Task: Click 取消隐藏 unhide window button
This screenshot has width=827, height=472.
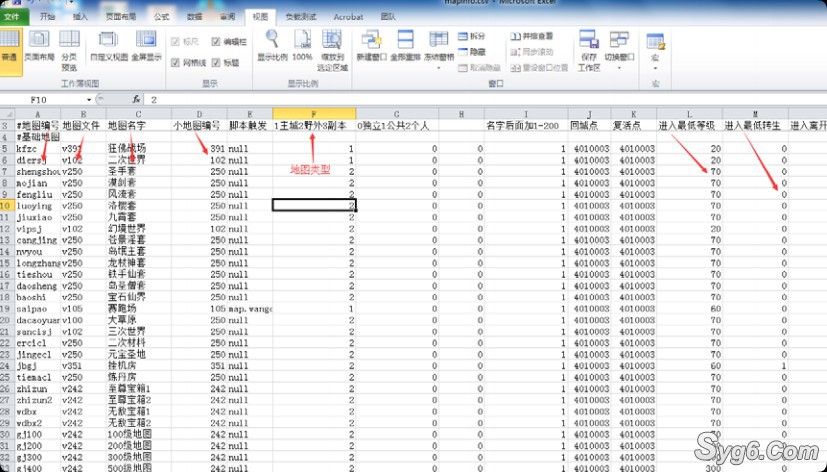Action: [x=479, y=68]
